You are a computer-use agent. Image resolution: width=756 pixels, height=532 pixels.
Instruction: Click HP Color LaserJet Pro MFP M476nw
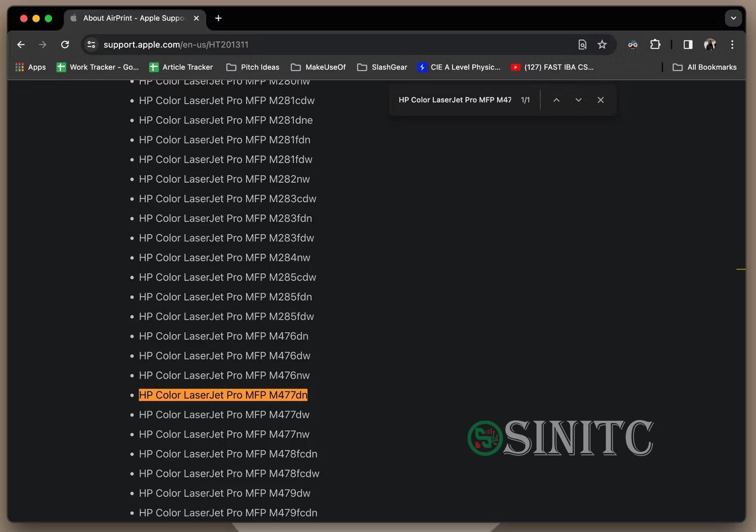224,376
